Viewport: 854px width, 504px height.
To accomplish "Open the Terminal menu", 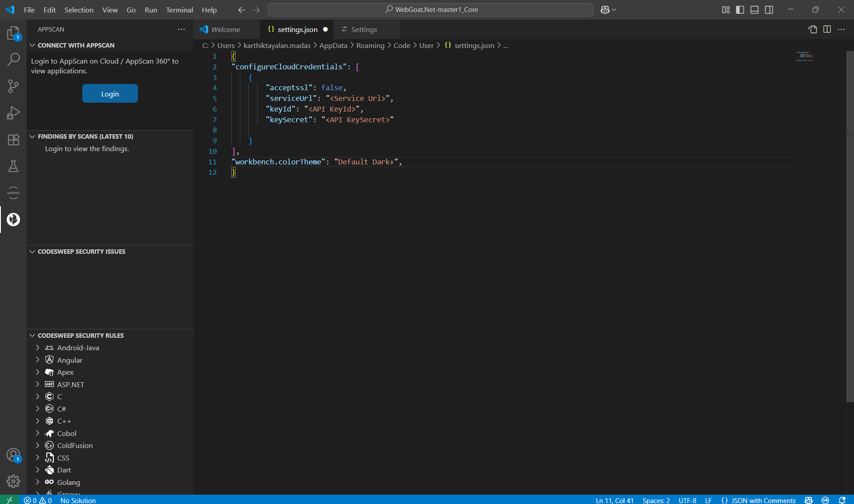I will point(179,10).
